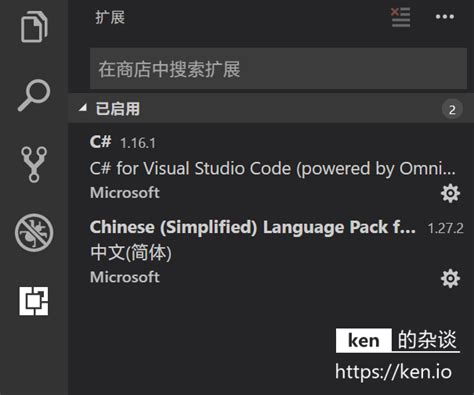Viewport: 474px width, 395px height.
Task: Click the Microsoft publisher under C#
Action: coord(125,193)
